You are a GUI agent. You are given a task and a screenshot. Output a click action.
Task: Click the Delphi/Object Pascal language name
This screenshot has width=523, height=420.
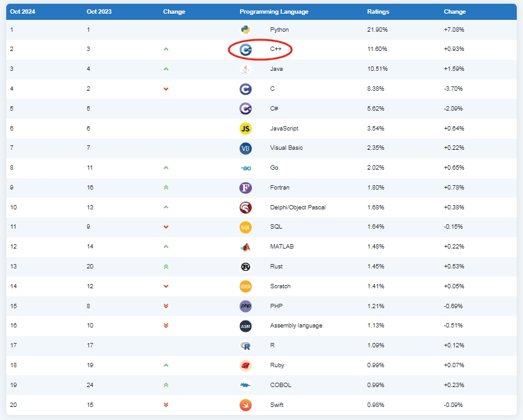[x=298, y=208]
